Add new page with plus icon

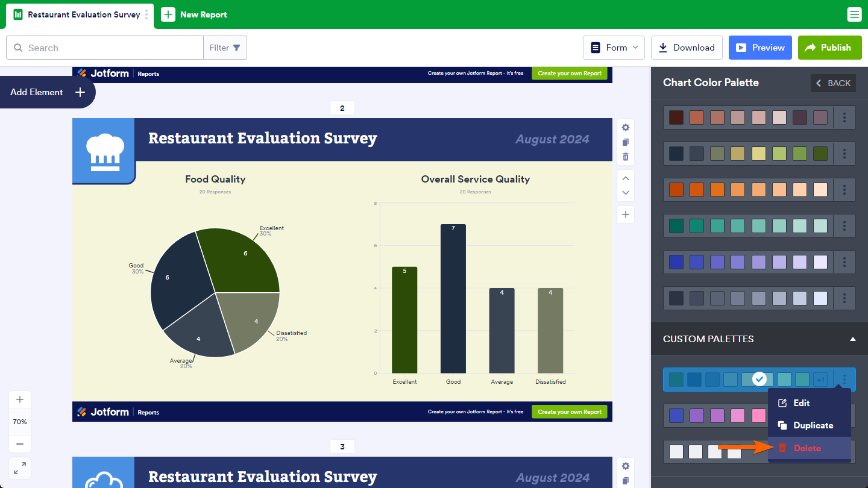pyautogui.click(x=626, y=214)
